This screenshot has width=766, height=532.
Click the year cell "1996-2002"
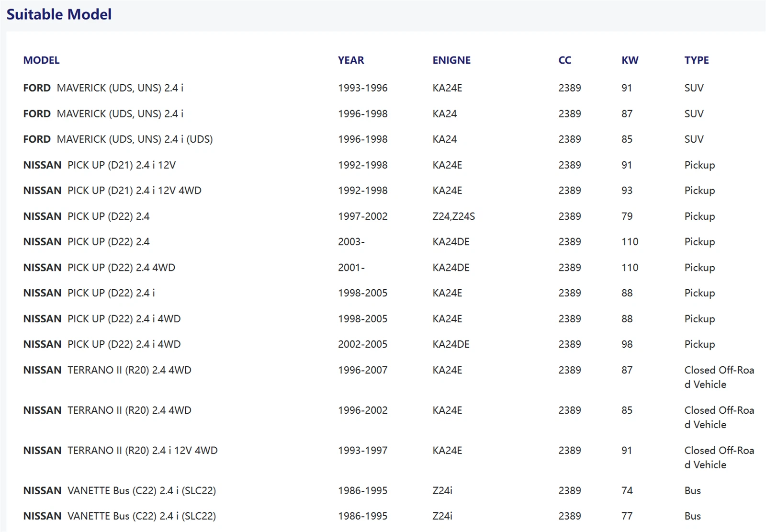click(x=363, y=410)
